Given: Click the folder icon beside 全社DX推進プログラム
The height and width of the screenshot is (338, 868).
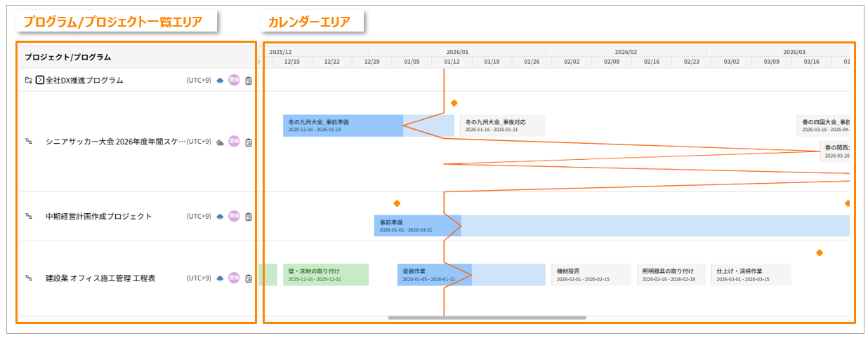Looking at the screenshot, I should click(28, 81).
